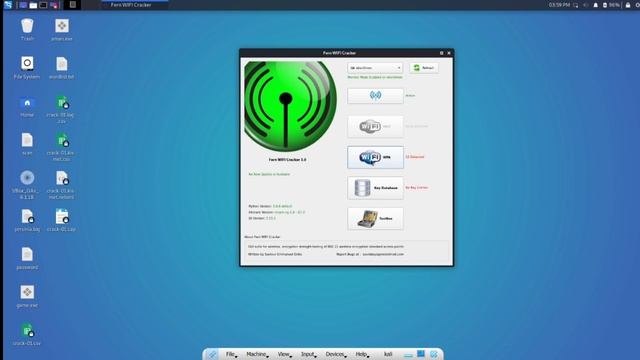The image size is (640, 360).
Task: Select the crack-01.kismet.csv desktop file
Action: [x=62, y=147]
